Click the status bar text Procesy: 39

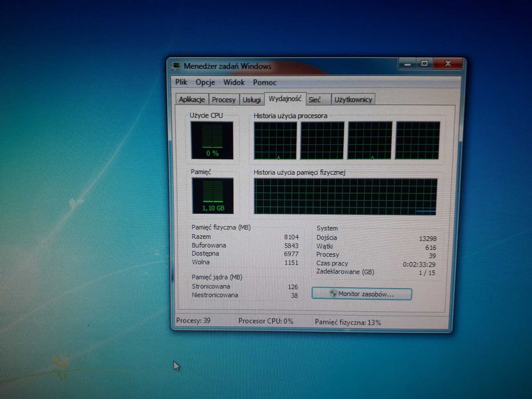(193, 320)
